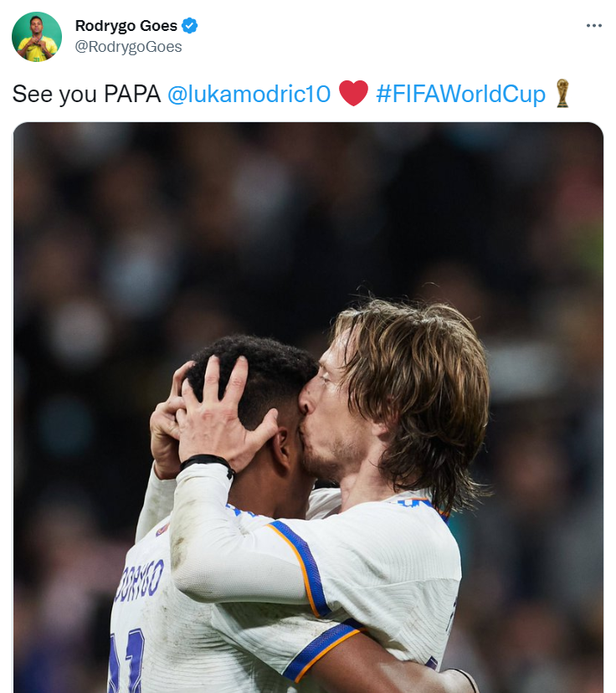Click the blue-orange sleeve stripe in photo
Viewport: 616px width, 693px height.
point(300,568)
